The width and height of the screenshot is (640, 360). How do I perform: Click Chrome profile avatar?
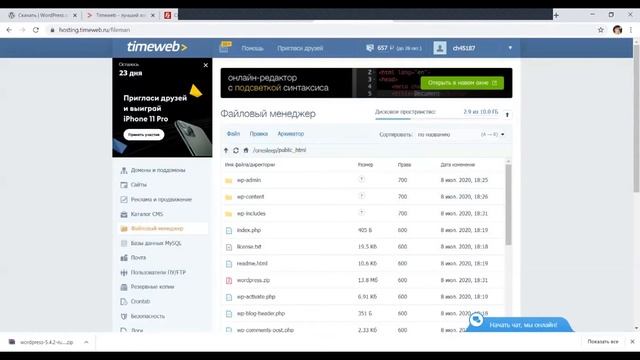(617, 30)
